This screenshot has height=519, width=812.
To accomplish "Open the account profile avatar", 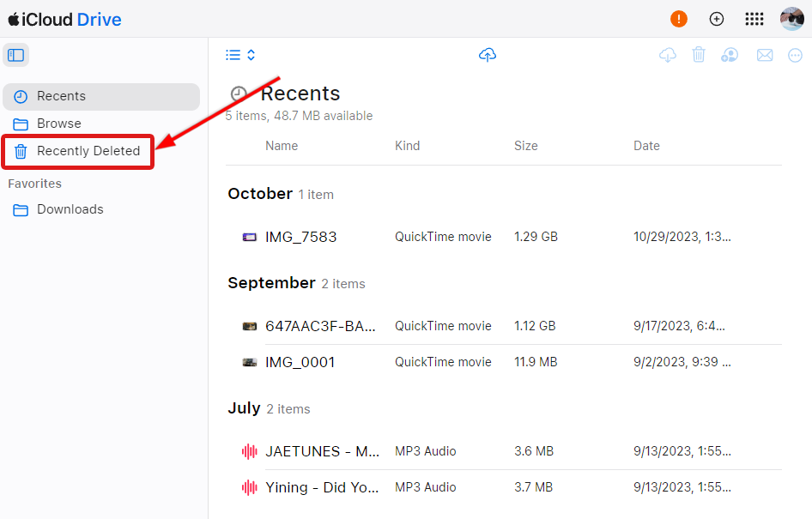I will coord(791,19).
